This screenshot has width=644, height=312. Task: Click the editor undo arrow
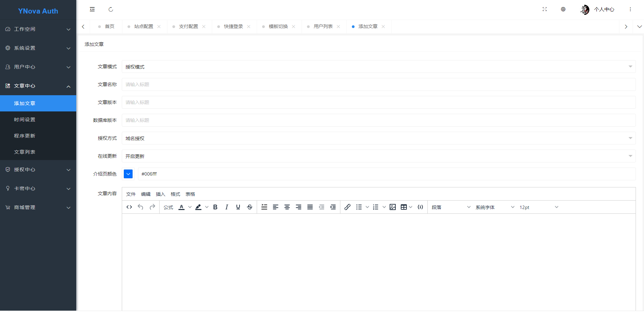point(141,207)
